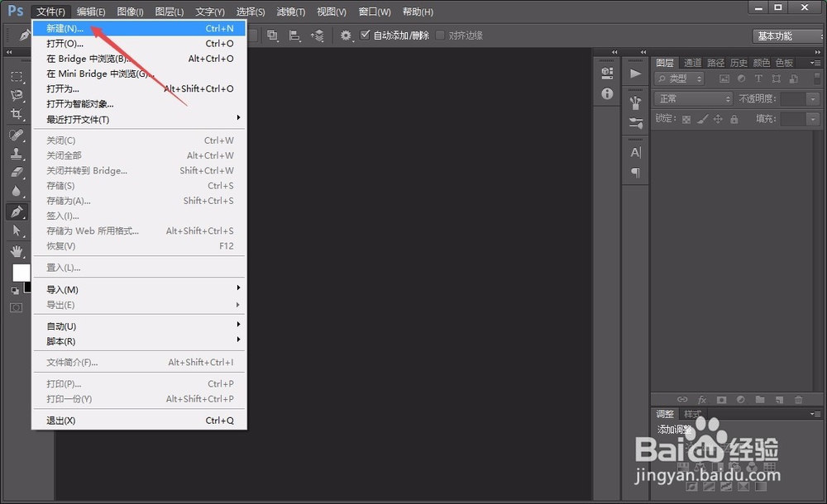Switch to the 通道 channels tab
The image size is (827, 504).
click(x=693, y=62)
